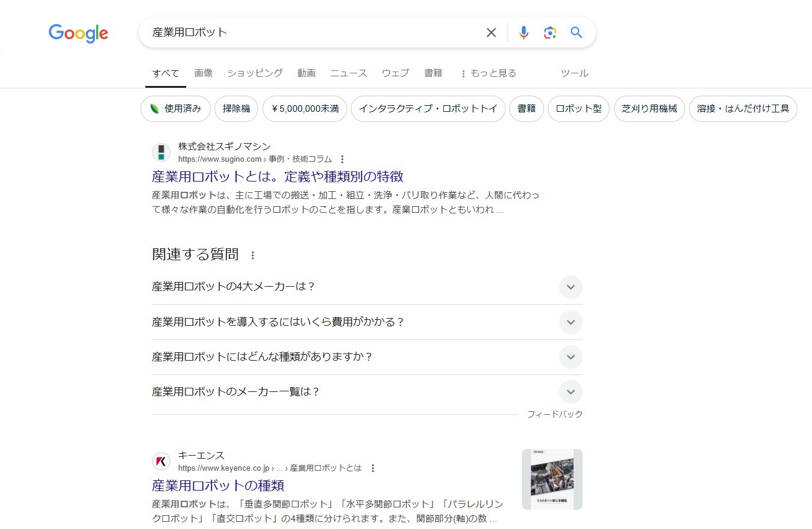Open the Keyence result thumbnail image
Image resolution: width=812 pixels, height=529 pixels.
[x=552, y=479]
